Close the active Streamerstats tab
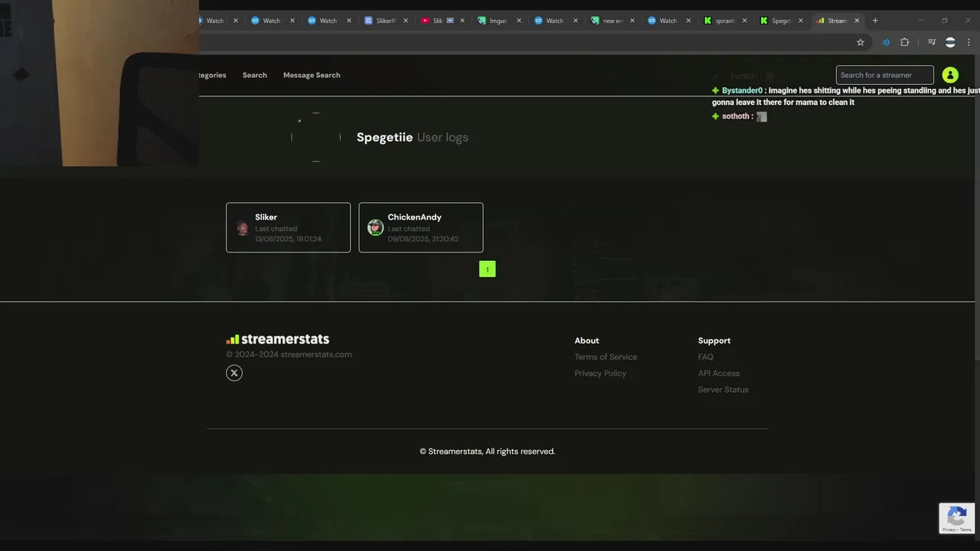 (x=857, y=21)
